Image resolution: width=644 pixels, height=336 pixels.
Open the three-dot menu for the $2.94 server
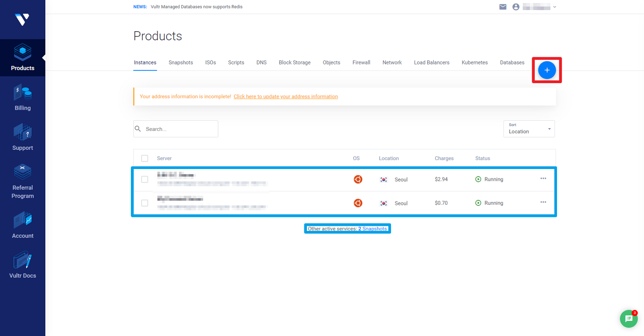(x=543, y=179)
